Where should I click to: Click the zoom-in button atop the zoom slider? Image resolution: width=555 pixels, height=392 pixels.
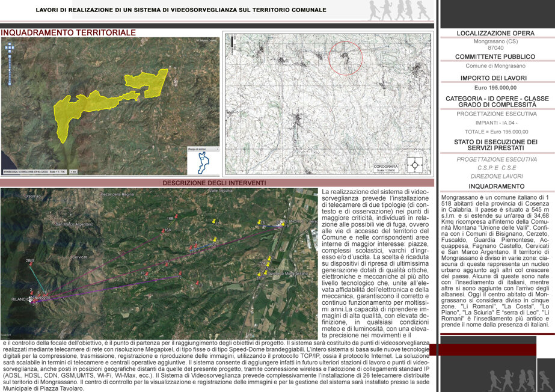(x=10, y=57)
